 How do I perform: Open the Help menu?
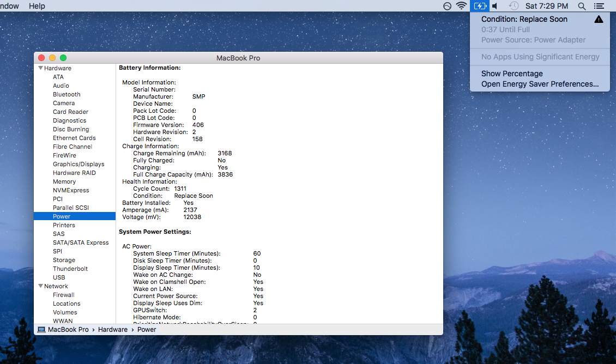coord(37,6)
